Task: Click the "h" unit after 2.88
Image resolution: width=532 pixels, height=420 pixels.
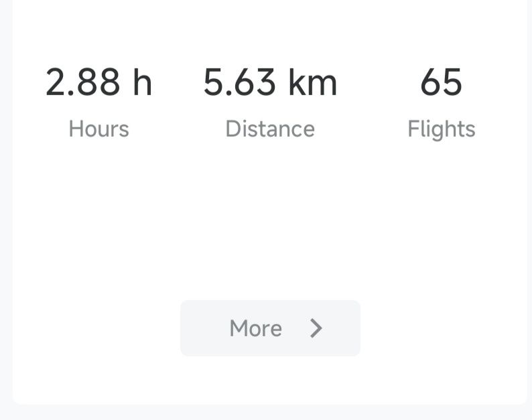Action: [x=142, y=82]
